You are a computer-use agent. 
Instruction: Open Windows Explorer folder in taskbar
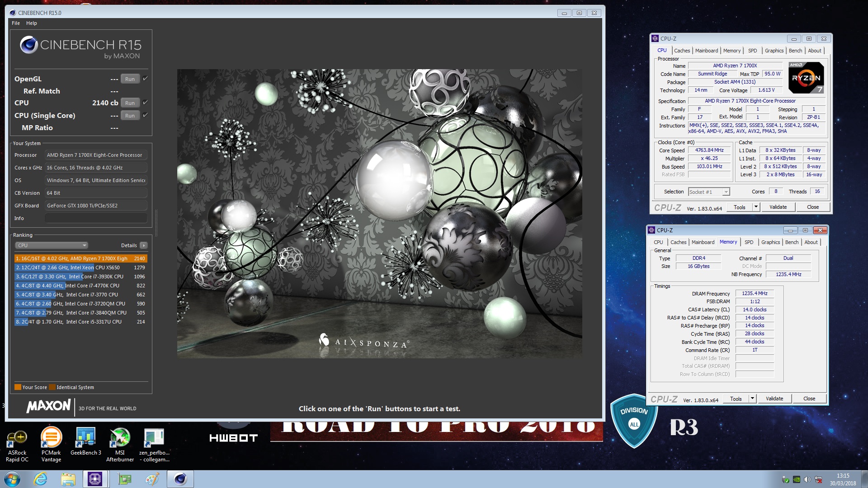[x=68, y=479]
